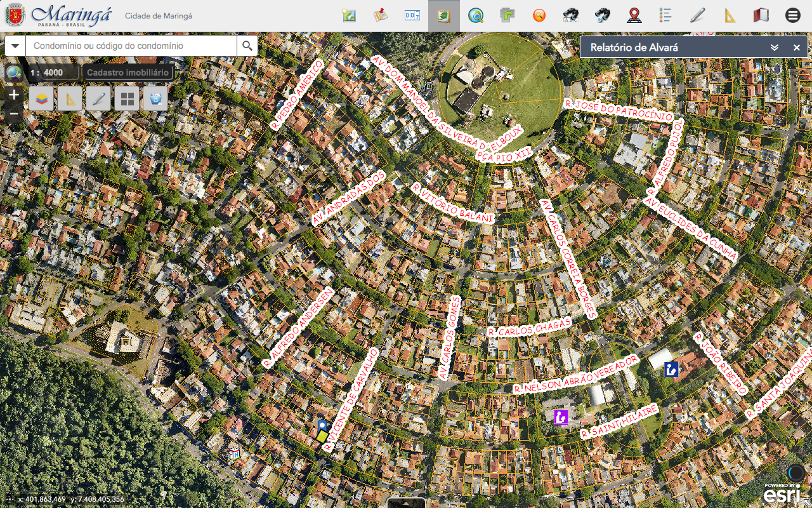Click the Cidade de Maringá title text
Viewport: 812px width, 508px height.
(159, 15)
